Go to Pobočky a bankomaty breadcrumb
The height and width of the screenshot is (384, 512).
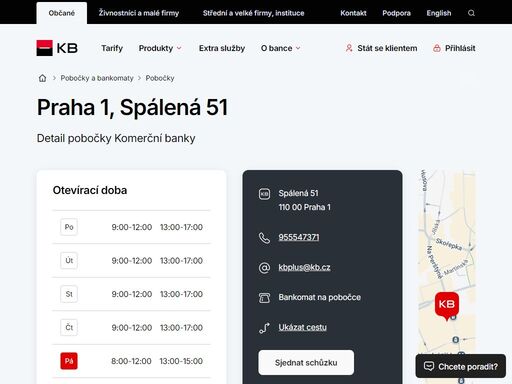coord(97,78)
